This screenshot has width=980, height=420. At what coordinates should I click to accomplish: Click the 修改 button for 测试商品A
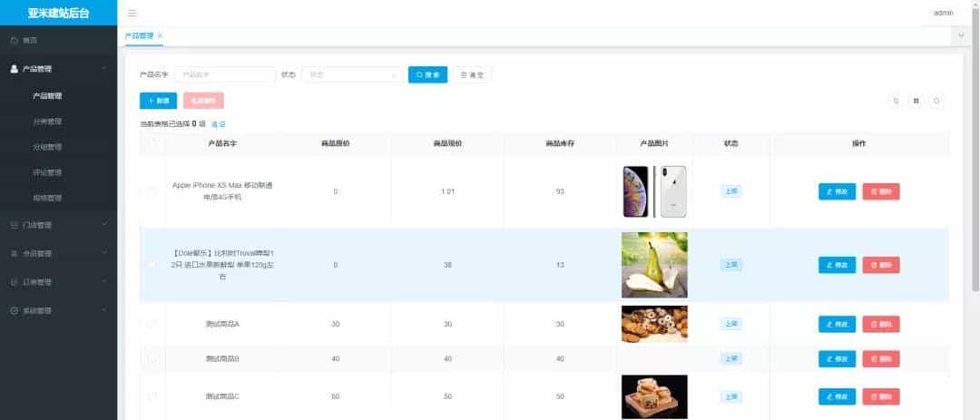(x=837, y=325)
